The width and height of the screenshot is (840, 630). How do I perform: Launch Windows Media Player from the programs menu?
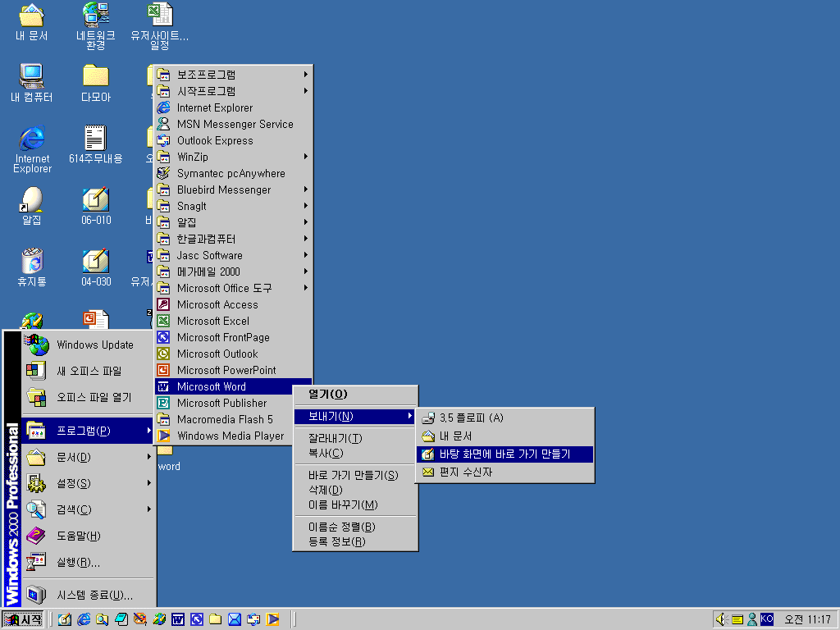click(x=224, y=436)
